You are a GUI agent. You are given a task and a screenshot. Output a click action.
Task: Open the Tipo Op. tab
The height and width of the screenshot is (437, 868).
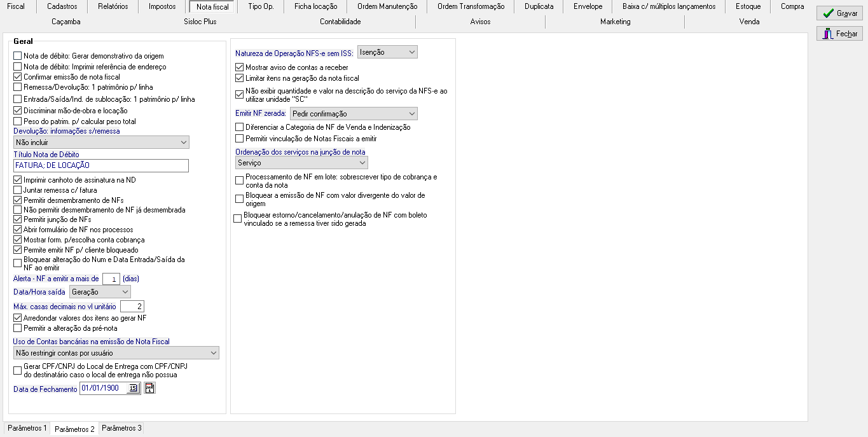tap(262, 6)
